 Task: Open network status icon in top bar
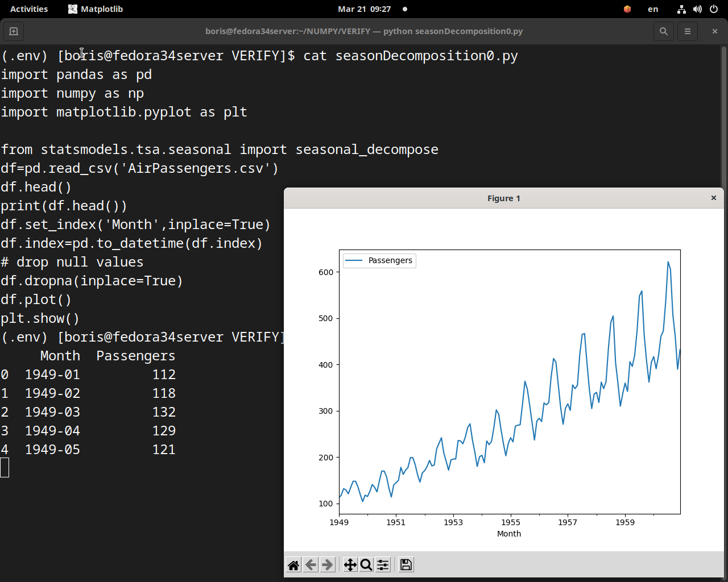point(681,9)
